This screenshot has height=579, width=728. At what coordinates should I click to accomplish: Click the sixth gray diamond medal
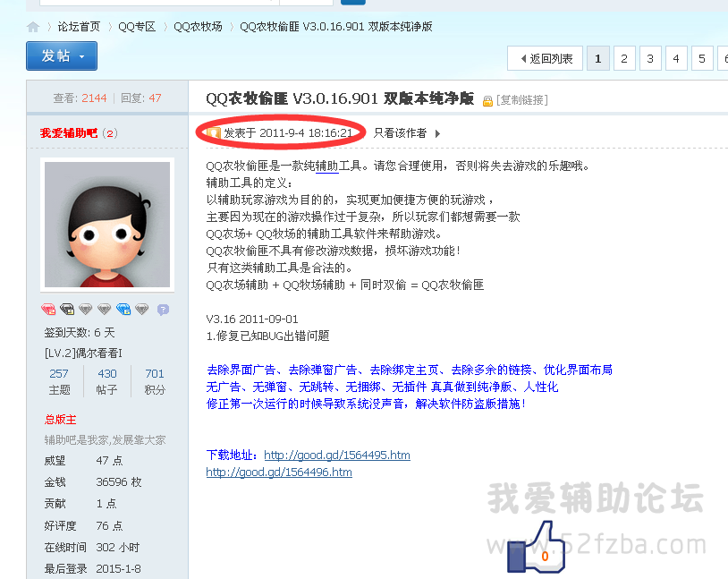click(142, 310)
